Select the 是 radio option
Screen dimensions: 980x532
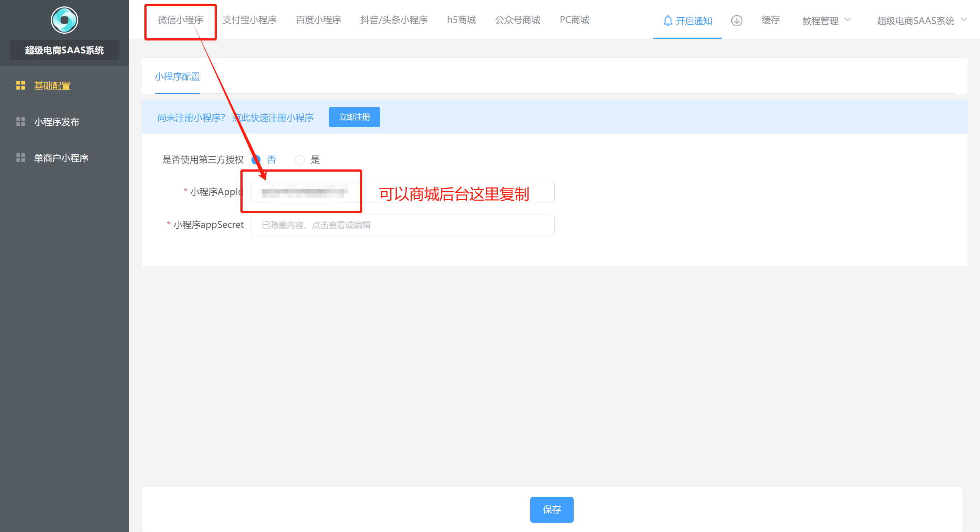pos(300,160)
